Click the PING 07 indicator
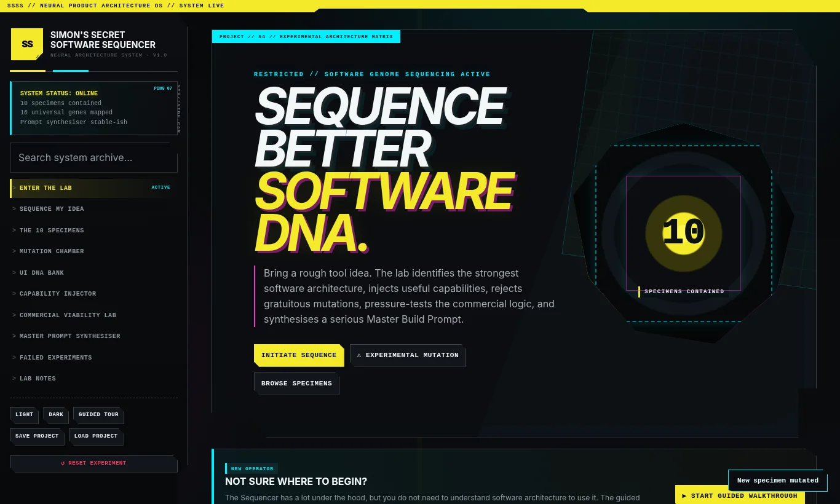This screenshot has width=840, height=504. (163, 89)
